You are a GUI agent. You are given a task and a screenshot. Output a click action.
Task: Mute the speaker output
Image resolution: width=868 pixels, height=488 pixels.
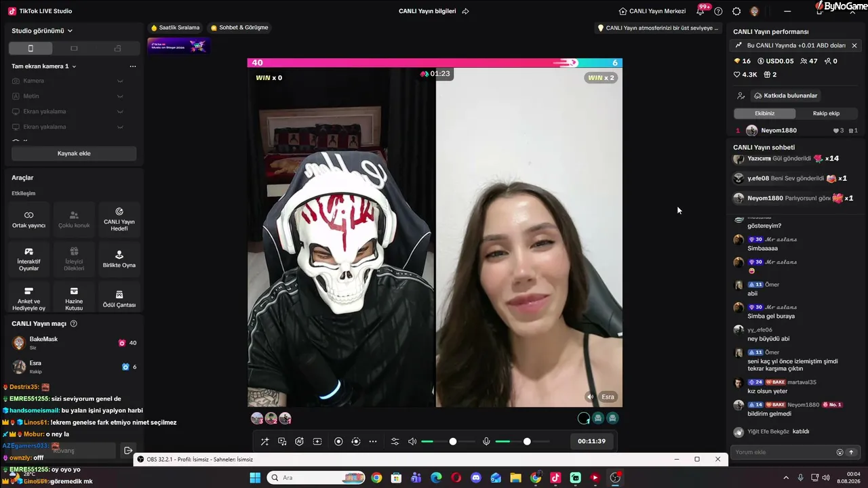(412, 442)
